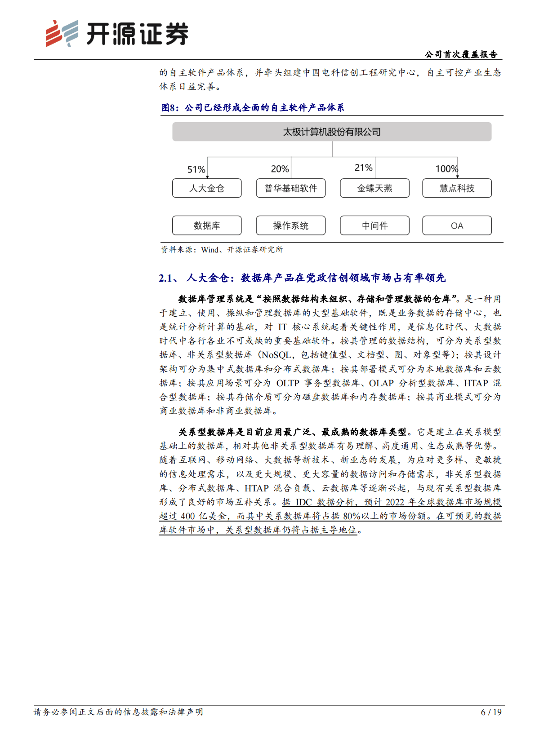Click the 开源证券 logo icon
Screen dimensions: 535x756
click(62, 34)
